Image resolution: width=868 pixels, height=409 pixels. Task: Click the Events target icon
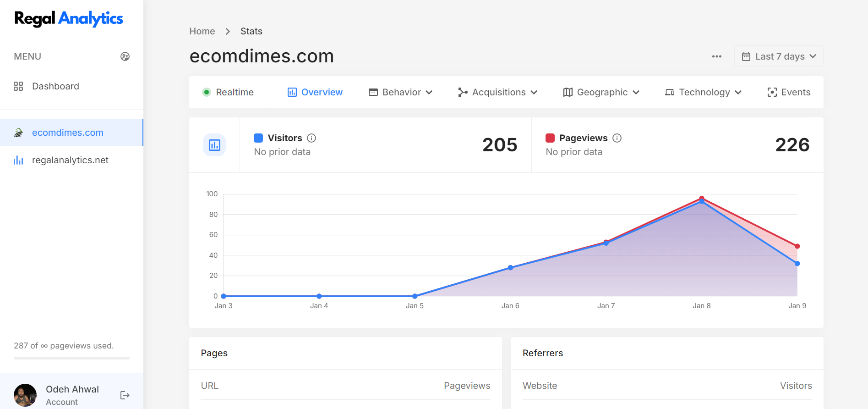(x=772, y=92)
